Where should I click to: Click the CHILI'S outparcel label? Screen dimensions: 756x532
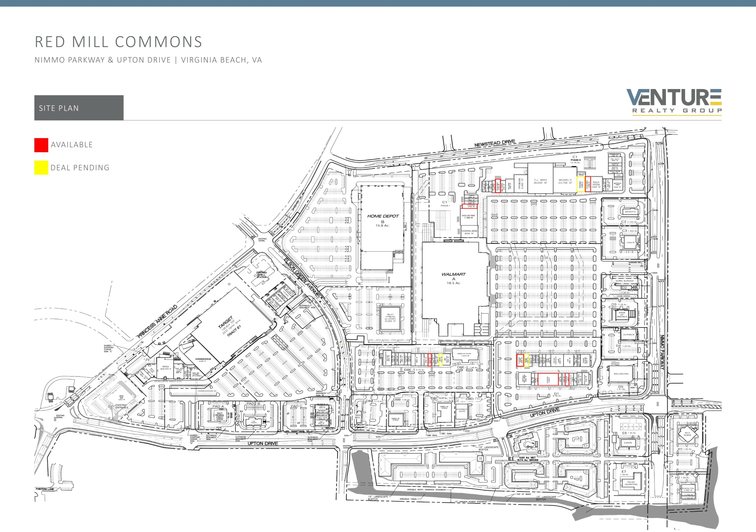click(631, 243)
